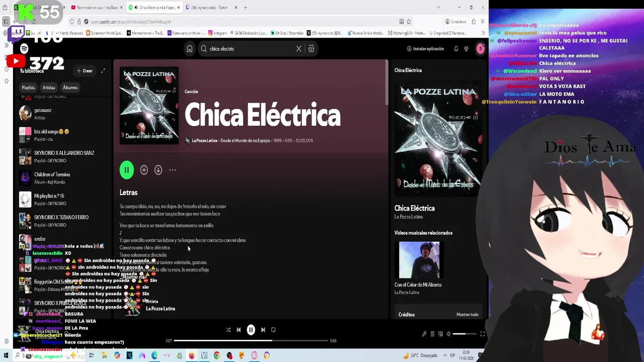Click the Spotify logo
The height and width of the screenshot is (362, 644).
pos(24,48)
